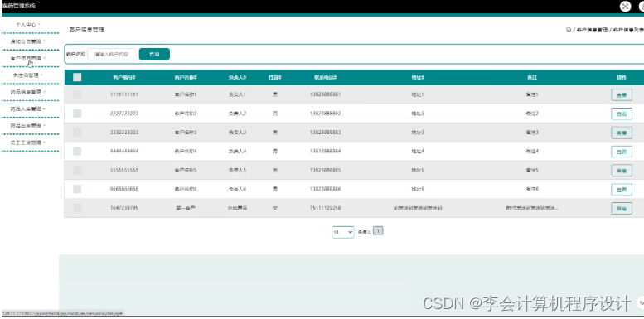
Task: Click 查看 for row 4444444444
Action: 622,152
